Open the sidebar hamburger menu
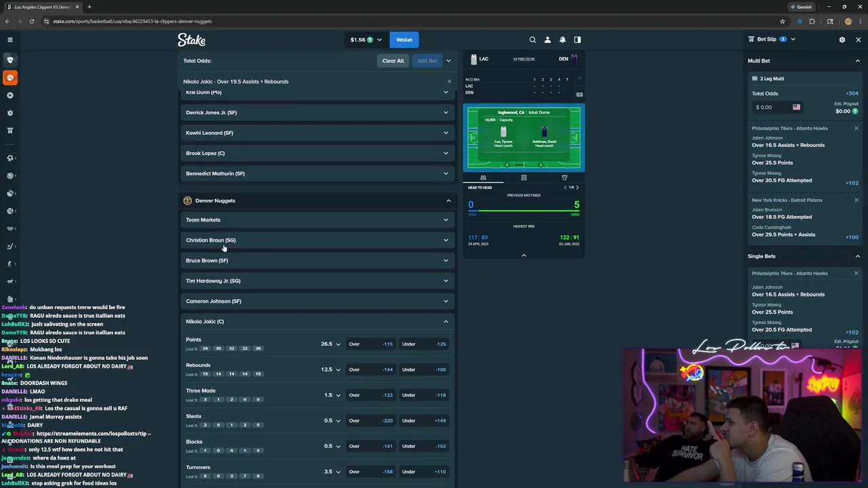868x488 pixels. 9,40
